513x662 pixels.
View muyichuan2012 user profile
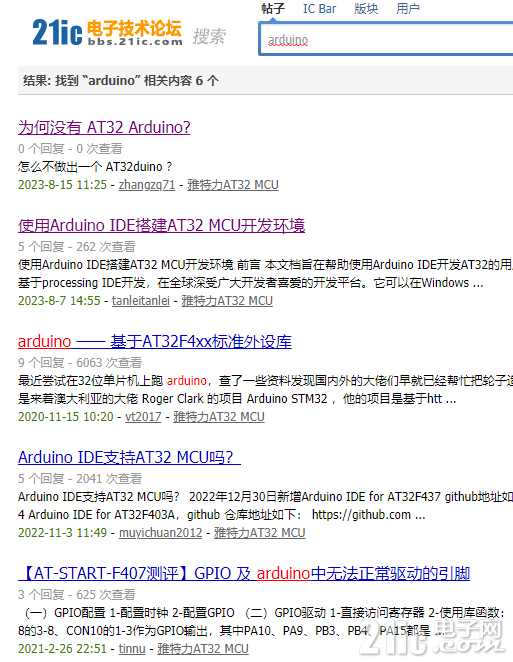(x=160, y=533)
